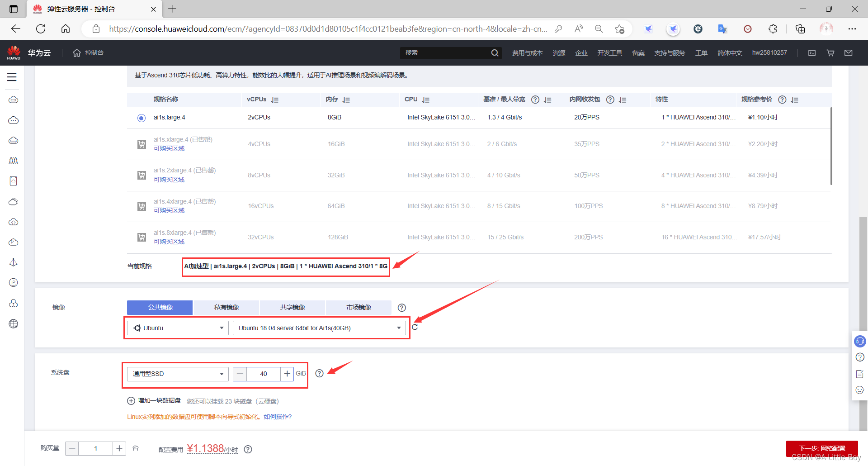Click the search magnifier icon
The image size is (868, 466).
(x=495, y=53)
